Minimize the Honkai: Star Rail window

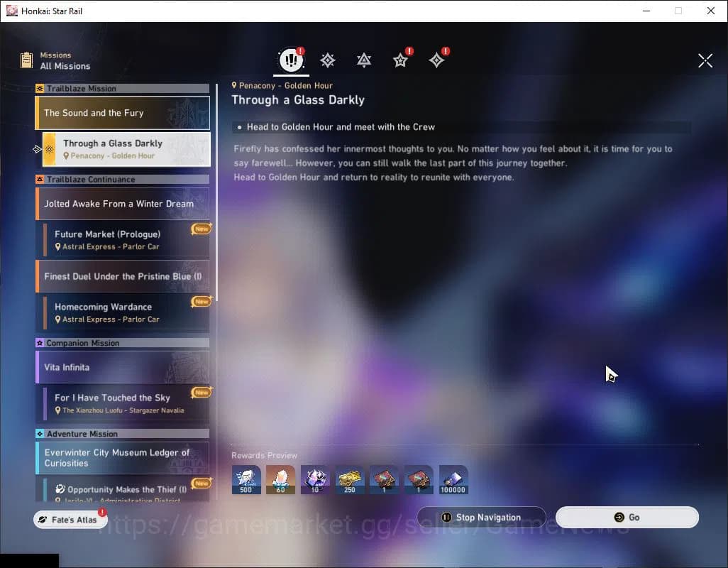tap(646, 11)
